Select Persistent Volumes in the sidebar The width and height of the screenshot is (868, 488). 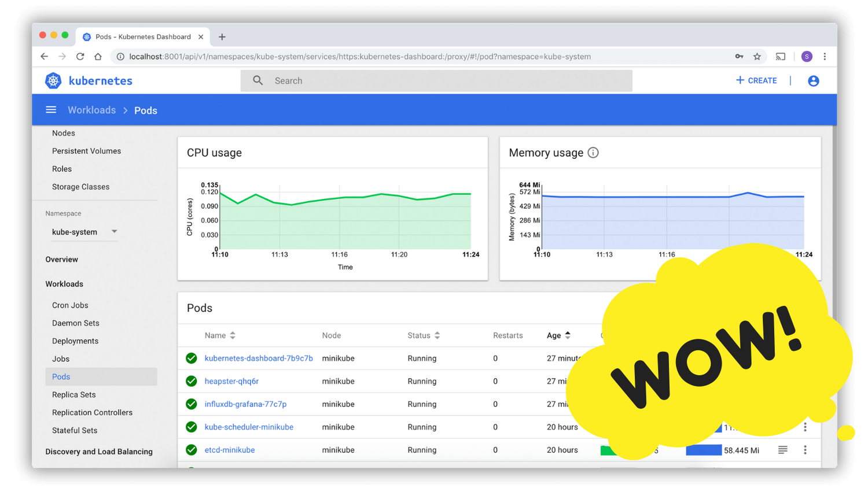[x=86, y=151]
